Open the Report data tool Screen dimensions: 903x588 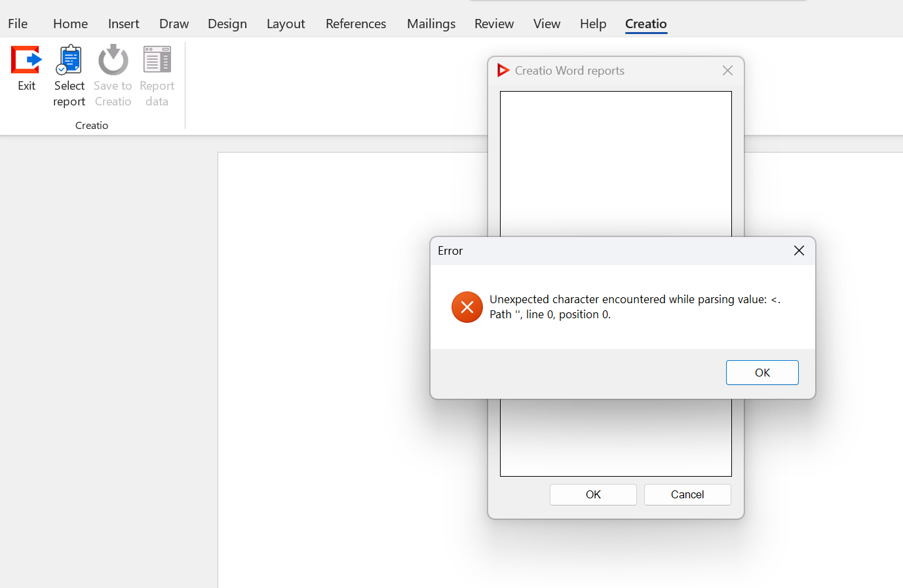[157, 75]
